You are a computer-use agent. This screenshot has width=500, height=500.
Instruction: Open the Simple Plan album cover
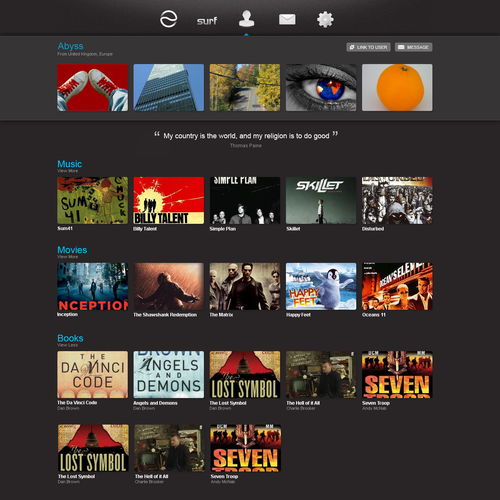point(245,200)
